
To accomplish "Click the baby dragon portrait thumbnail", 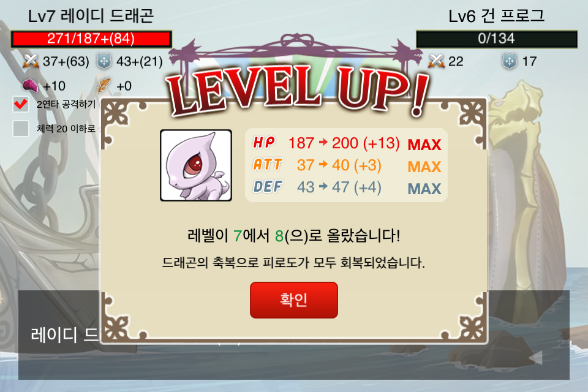I will (x=196, y=165).
